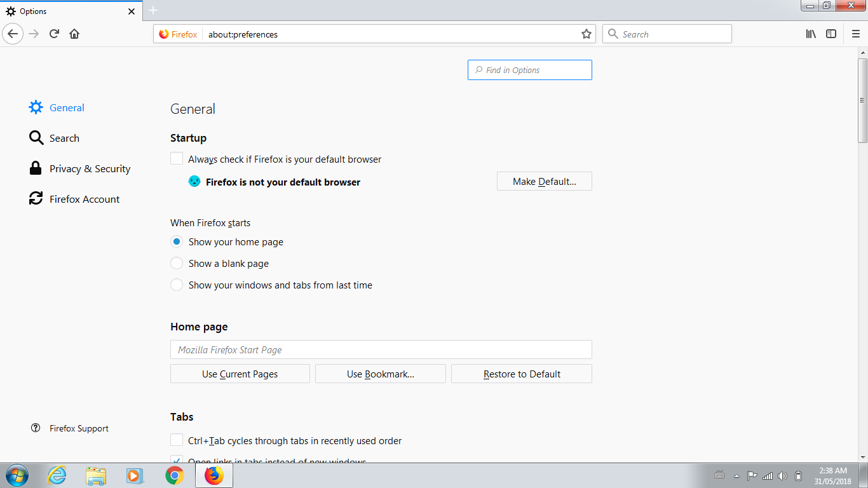Open the Home page via house icon
The height and width of the screenshot is (488, 868).
74,34
